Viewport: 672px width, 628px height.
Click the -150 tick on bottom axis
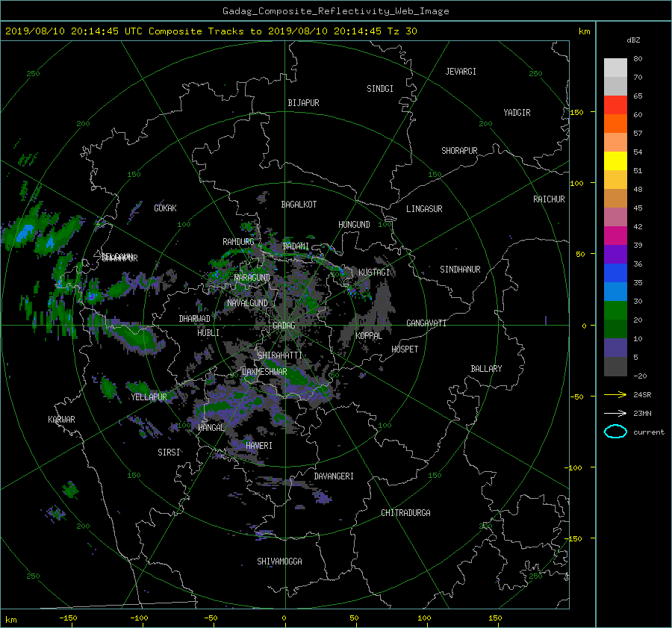(68, 618)
